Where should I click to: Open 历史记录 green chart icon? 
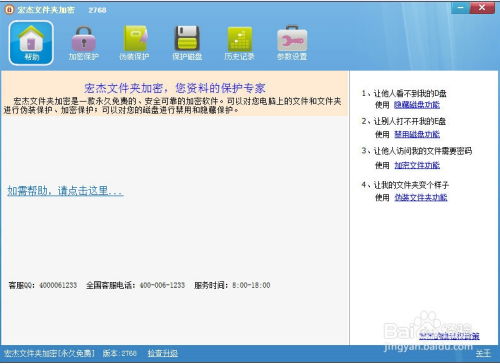pyautogui.click(x=239, y=43)
